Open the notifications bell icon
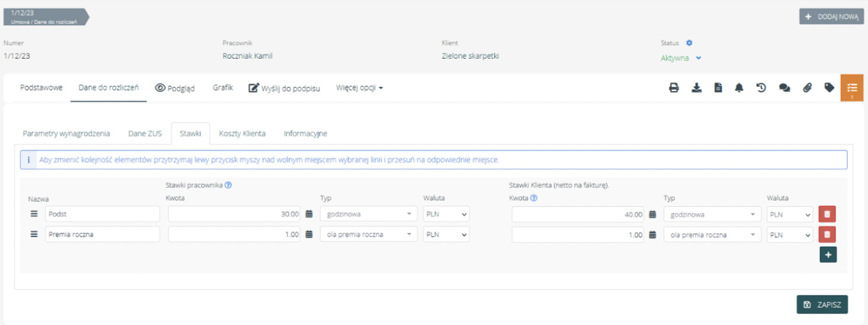Viewport: 868px width, 325px height. (x=739, y=88)
